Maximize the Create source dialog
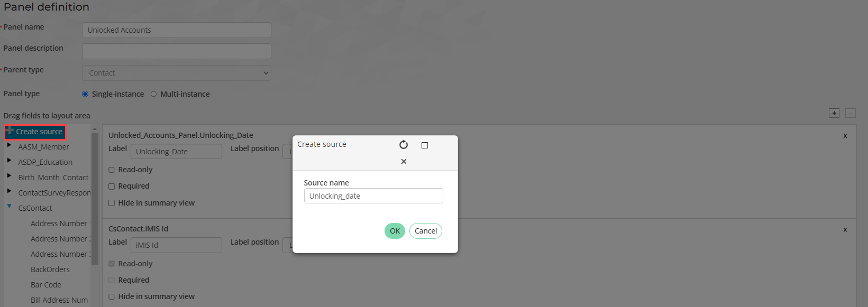Viewport: 868px width, 307px height. click(425, 145)
